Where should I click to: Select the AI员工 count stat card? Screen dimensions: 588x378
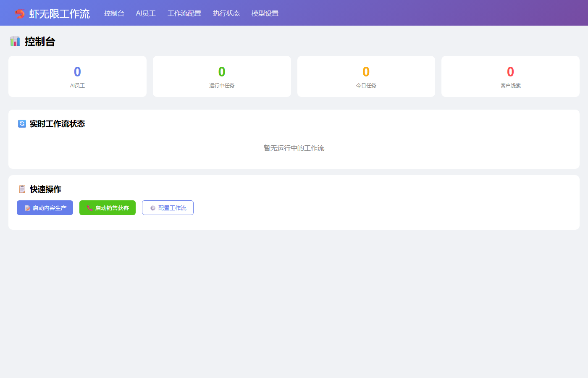(77, 76)
